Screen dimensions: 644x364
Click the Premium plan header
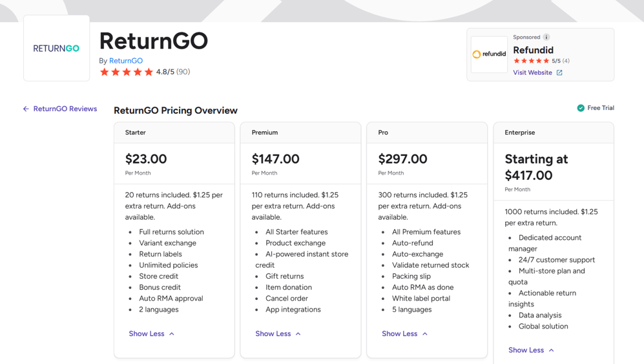[300, 133]
